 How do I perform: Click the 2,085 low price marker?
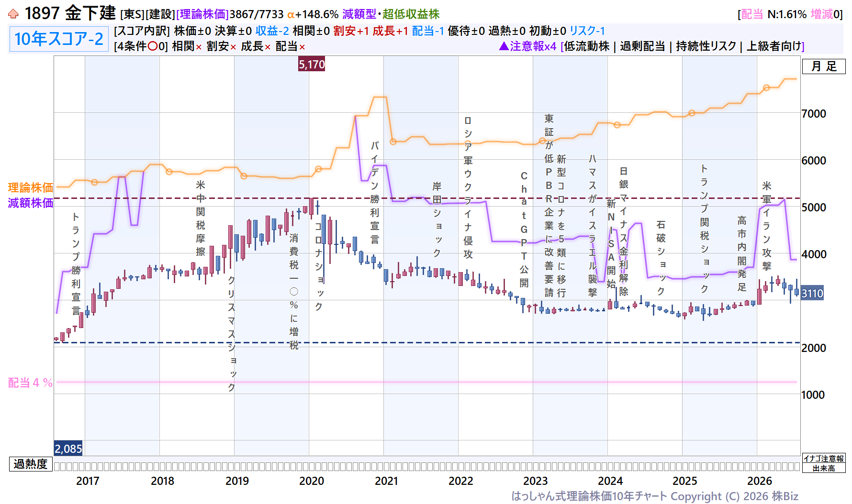68,449
